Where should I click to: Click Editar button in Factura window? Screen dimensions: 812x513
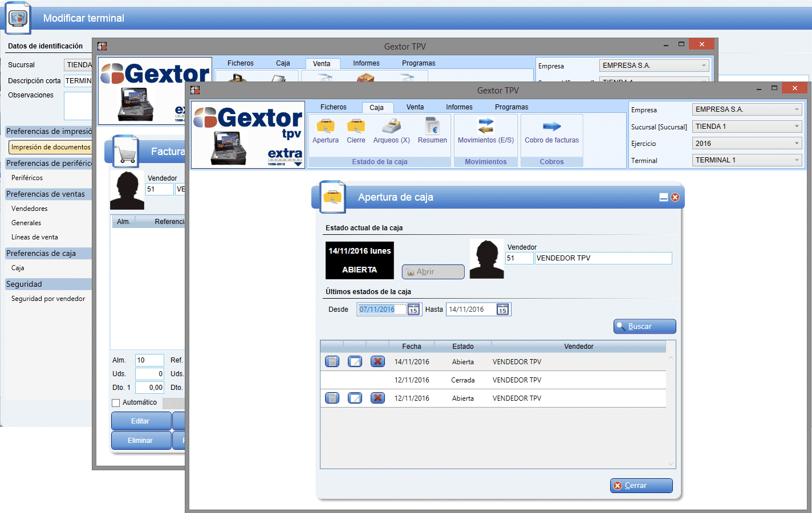click(141, 421)
